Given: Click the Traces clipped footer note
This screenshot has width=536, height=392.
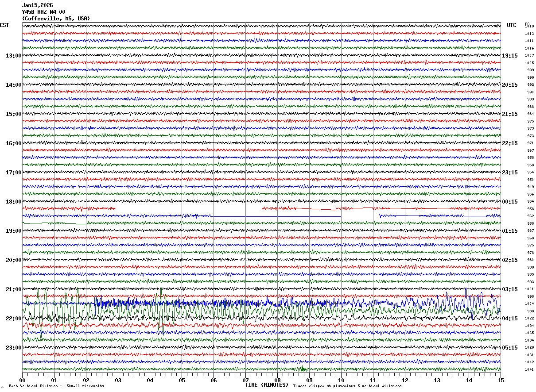Looking at the screenshot, I should 347,386.
